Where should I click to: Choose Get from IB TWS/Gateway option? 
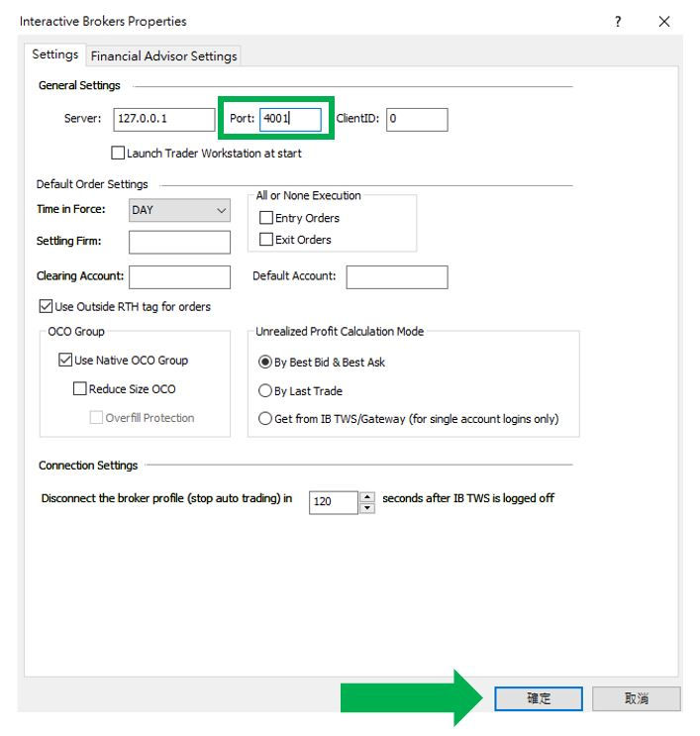coord(265,418)
